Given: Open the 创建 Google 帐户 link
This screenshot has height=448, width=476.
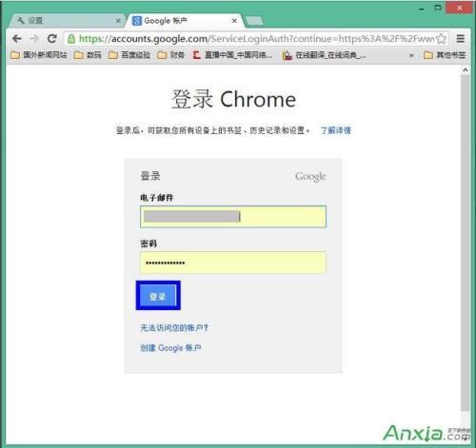Looking at the screenshot, I should 170,348.
